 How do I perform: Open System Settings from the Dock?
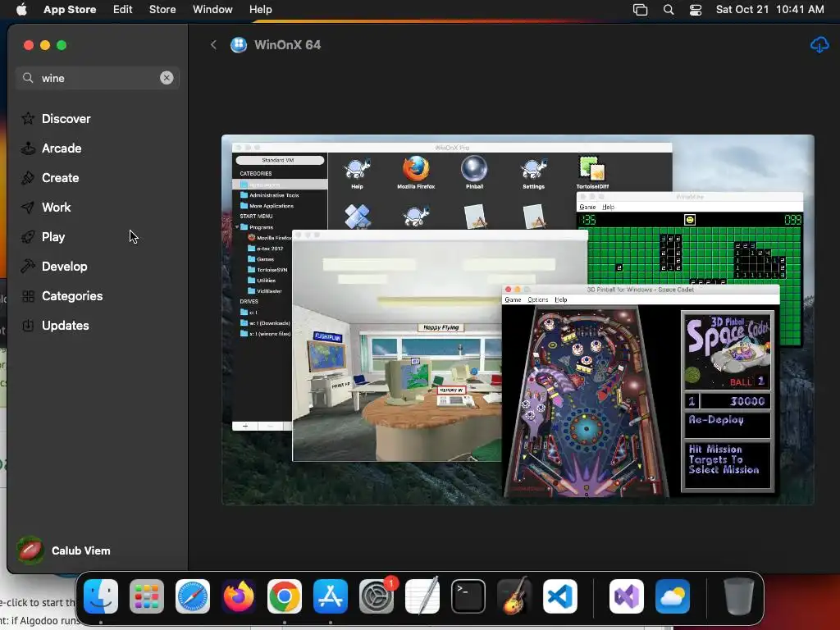point(377,596)
